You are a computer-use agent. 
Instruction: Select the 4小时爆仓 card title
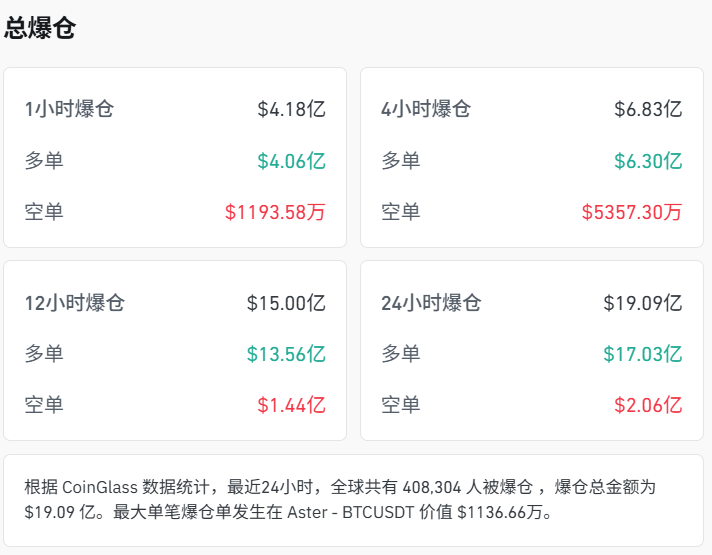426,109
